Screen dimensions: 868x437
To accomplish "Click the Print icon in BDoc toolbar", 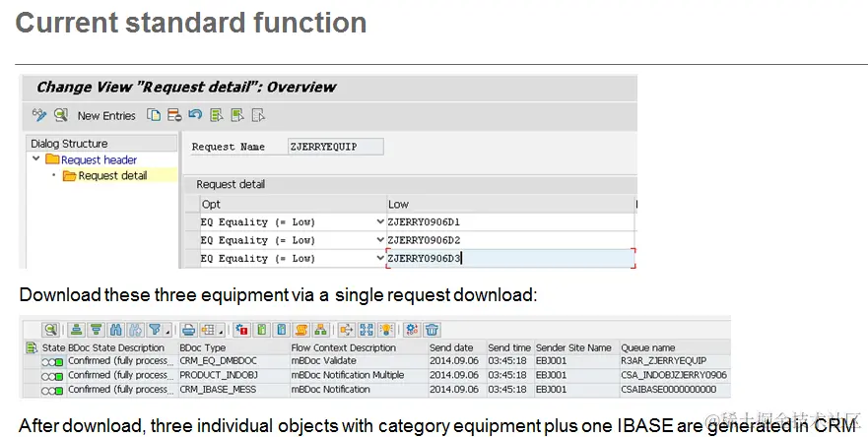I will 189,330.
